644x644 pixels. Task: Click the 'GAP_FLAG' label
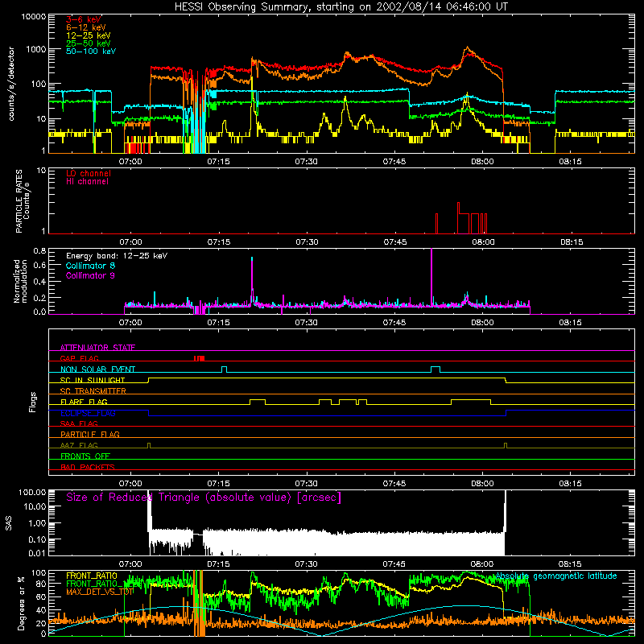79,358
